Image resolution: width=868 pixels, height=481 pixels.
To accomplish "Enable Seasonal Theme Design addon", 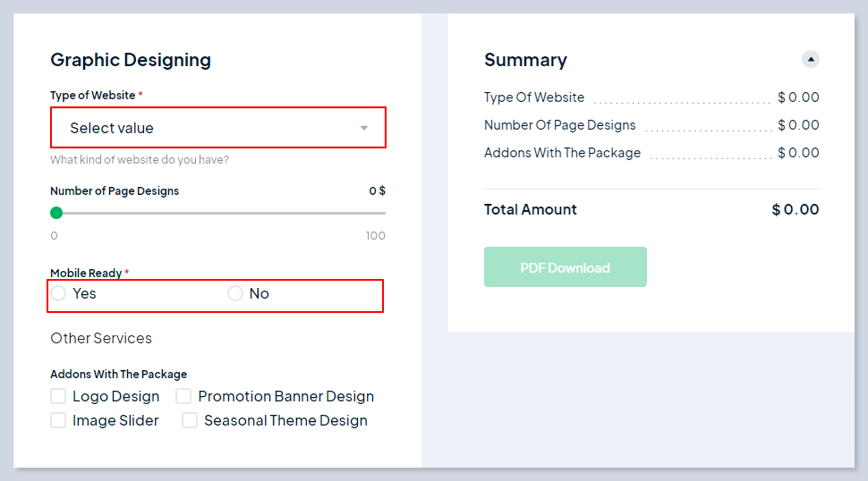I will point(190,420).
